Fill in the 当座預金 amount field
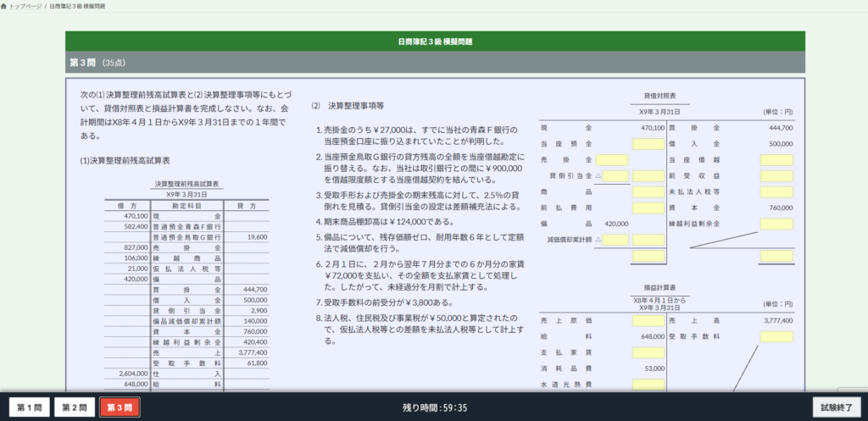The image size is (868, 421). tap(648, 144)
